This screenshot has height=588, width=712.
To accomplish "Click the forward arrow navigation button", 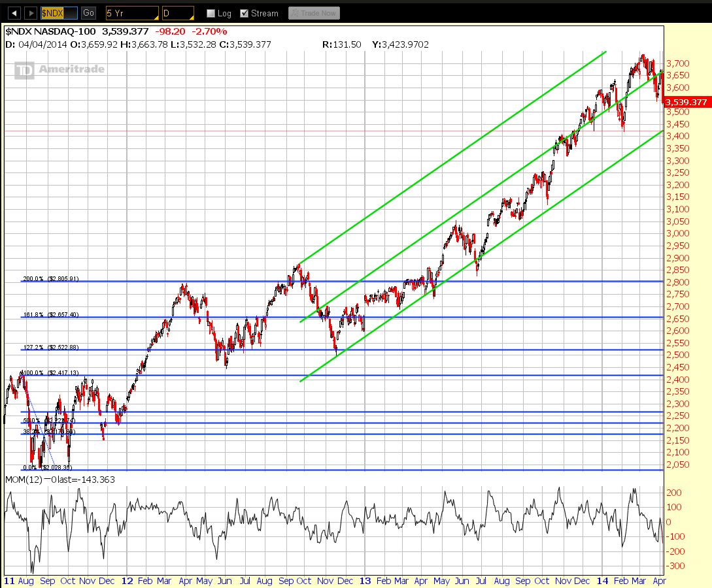I will [31, 13].
